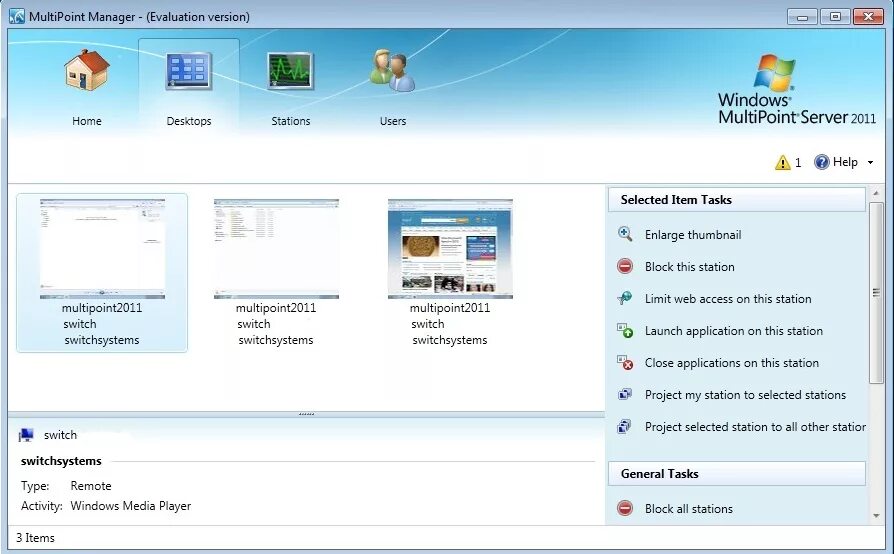Click the Enlarge thumbnail magnifier icon
Viewport: 894px width, 554px height.
625,234
